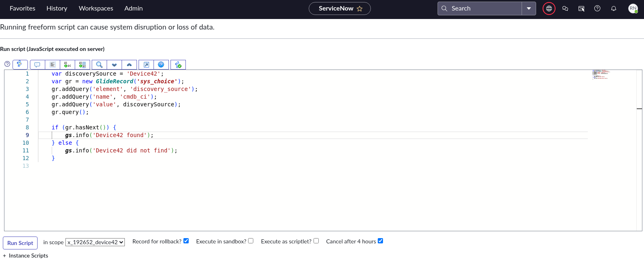Click the replace all toolbar icon

coord(82,65)
